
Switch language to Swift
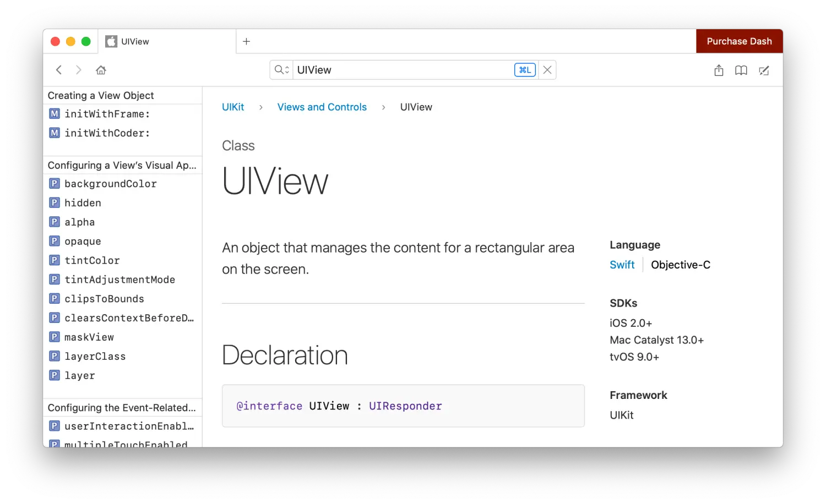tap(622, 265)
